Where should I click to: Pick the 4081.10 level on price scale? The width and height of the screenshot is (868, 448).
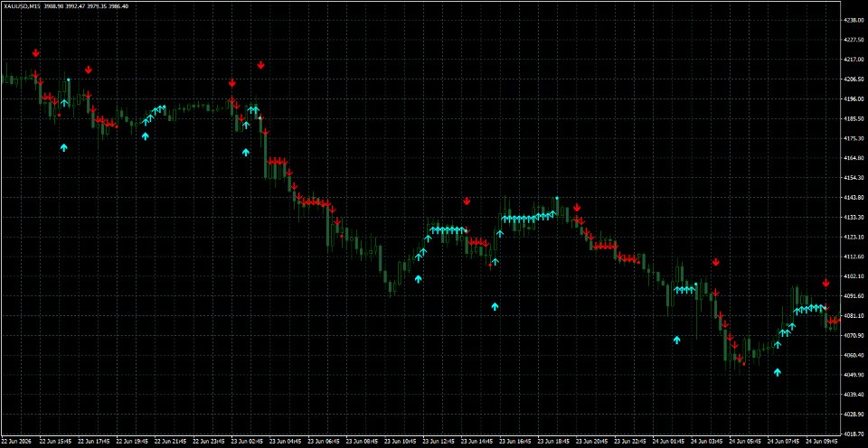[853, 316]
